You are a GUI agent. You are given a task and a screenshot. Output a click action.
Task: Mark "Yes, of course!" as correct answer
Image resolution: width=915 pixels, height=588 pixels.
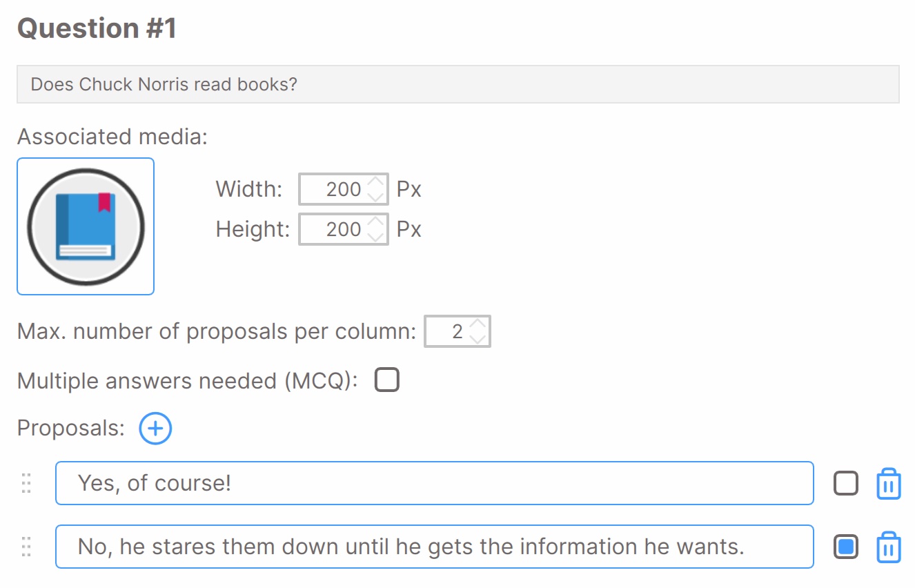(x=846, y=483)
